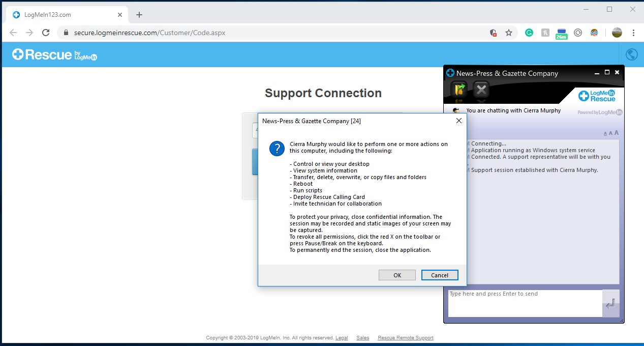Open the Chrome profile avatar
The width and height of the screenshot is (644, 346).
[x=617, y=33]
